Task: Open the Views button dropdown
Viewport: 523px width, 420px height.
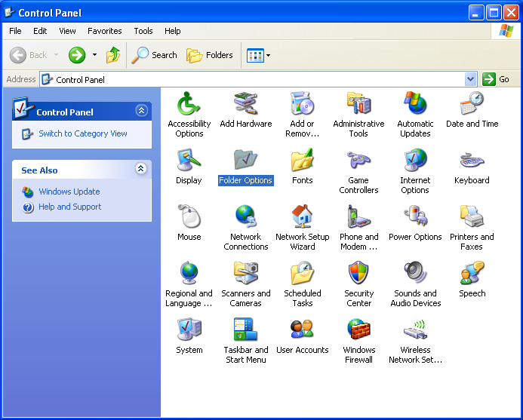Action: pyautogui.click(x=268, y=55)
